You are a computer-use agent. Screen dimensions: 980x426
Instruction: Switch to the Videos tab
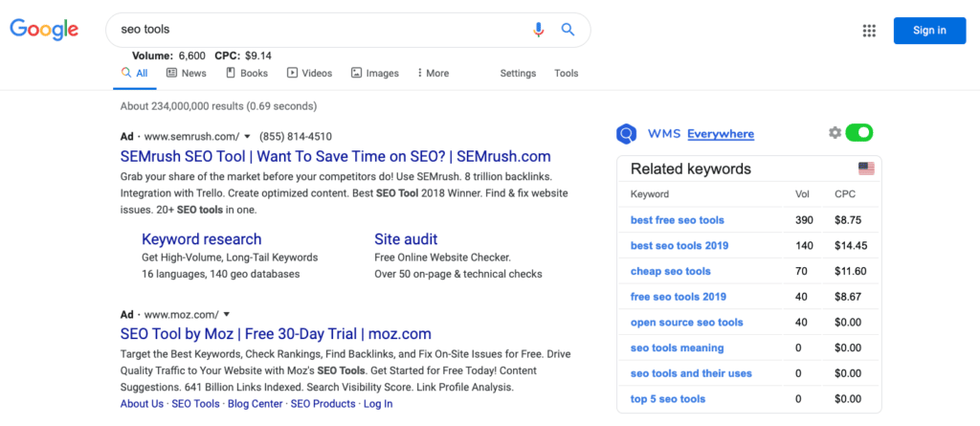point(310,73)
